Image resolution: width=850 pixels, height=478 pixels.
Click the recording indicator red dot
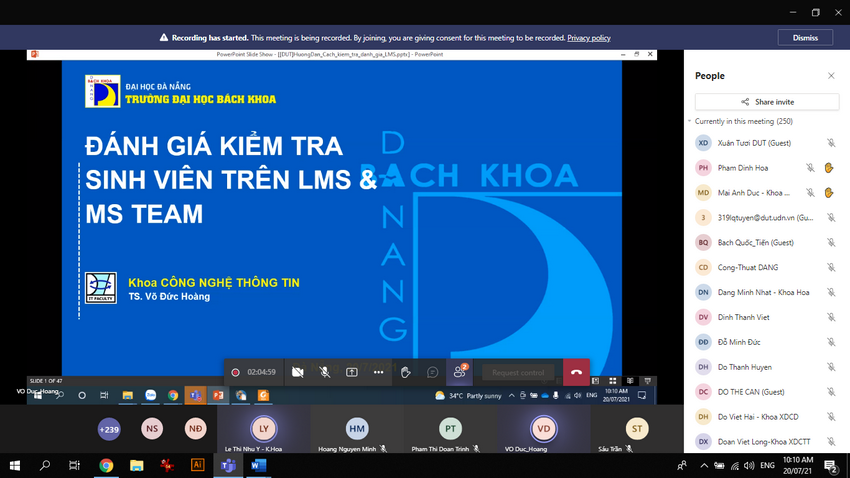(235, 372)
